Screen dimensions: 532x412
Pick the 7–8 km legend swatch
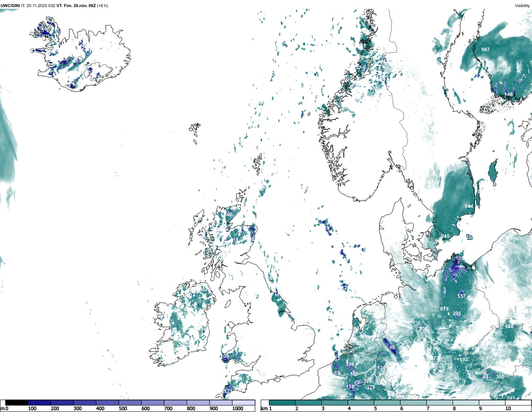[439, 403]
